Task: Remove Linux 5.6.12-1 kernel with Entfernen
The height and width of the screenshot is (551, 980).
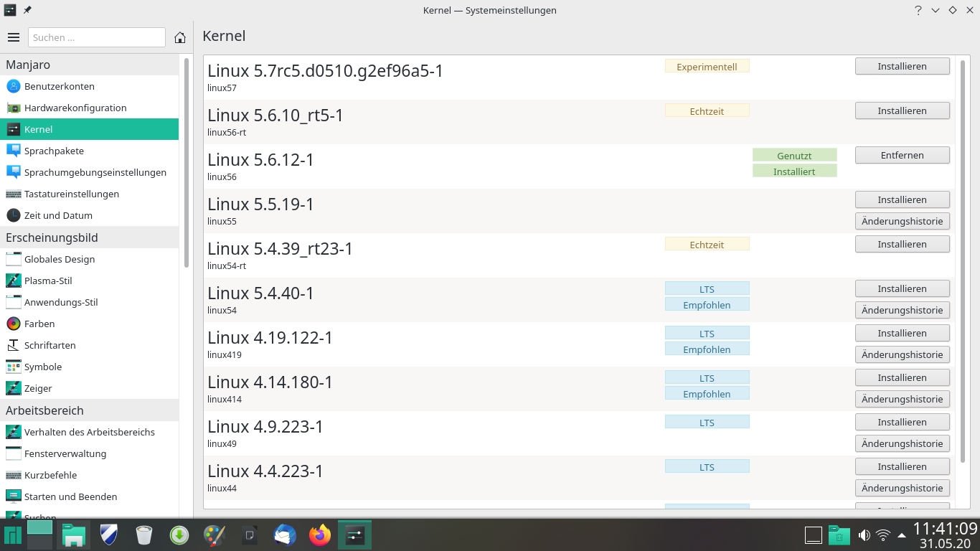Action: 902,155
